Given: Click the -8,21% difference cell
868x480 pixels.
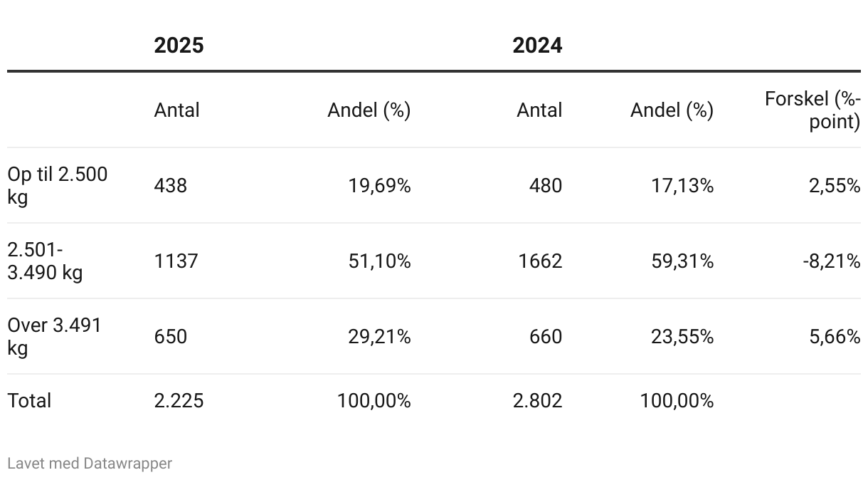Looking at the screenshot, I should point(832,261).
